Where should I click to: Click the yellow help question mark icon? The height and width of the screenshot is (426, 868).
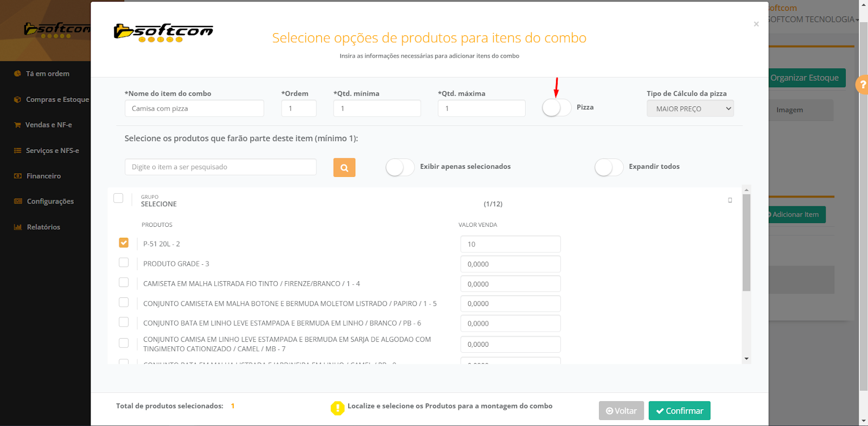pos(862,85)
